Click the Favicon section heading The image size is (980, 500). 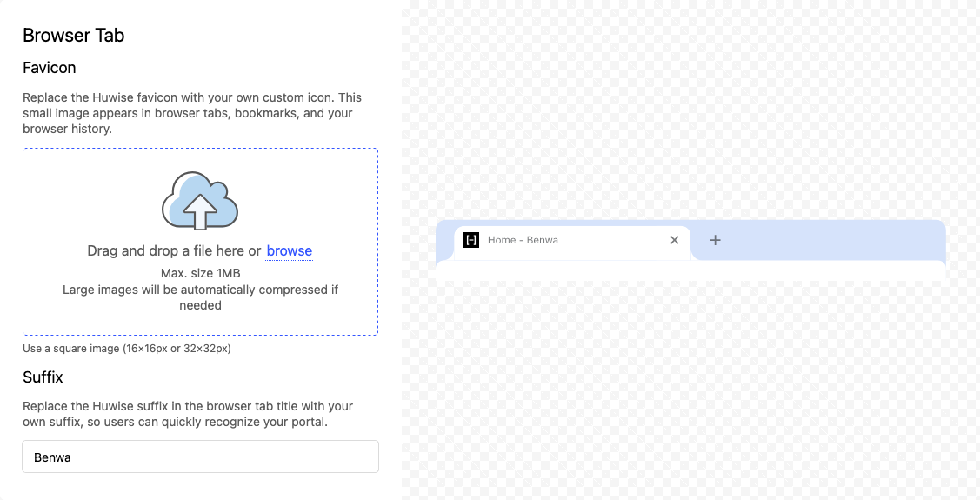50,68
